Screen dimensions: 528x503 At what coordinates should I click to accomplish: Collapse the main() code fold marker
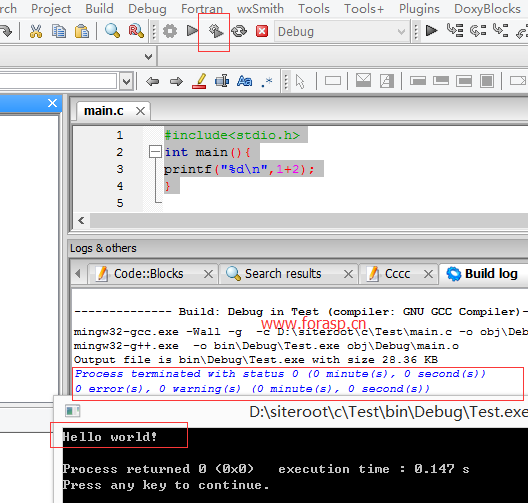point(155,152)
